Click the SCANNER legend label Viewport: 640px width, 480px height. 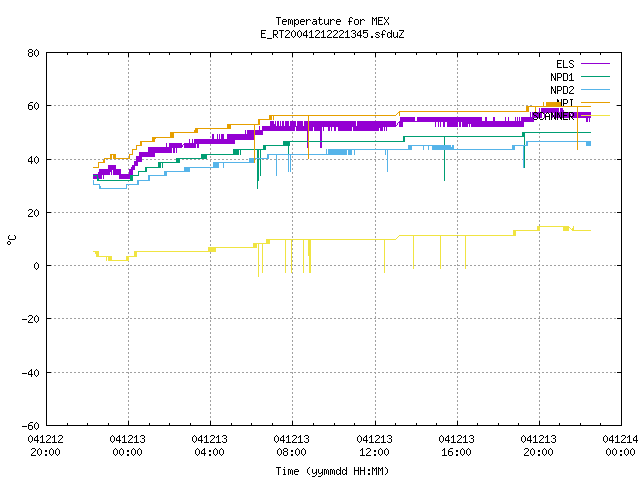(553, 116)
